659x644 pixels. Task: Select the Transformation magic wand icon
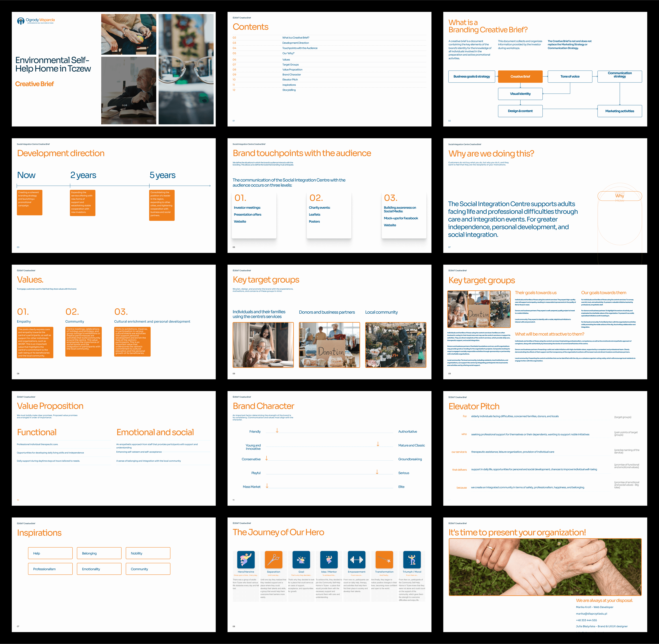click(x=384, y=559)
